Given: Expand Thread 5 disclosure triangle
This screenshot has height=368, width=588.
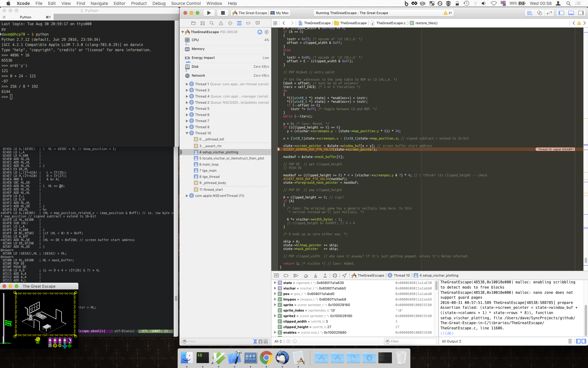Looking at the screenshot, I should (187, 109).
